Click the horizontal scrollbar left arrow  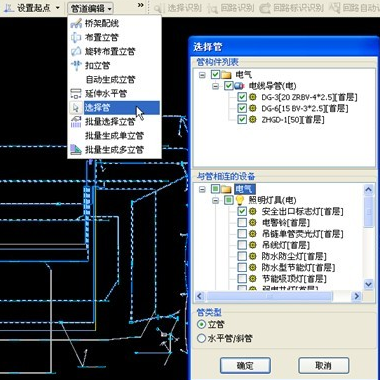point(200,296)
